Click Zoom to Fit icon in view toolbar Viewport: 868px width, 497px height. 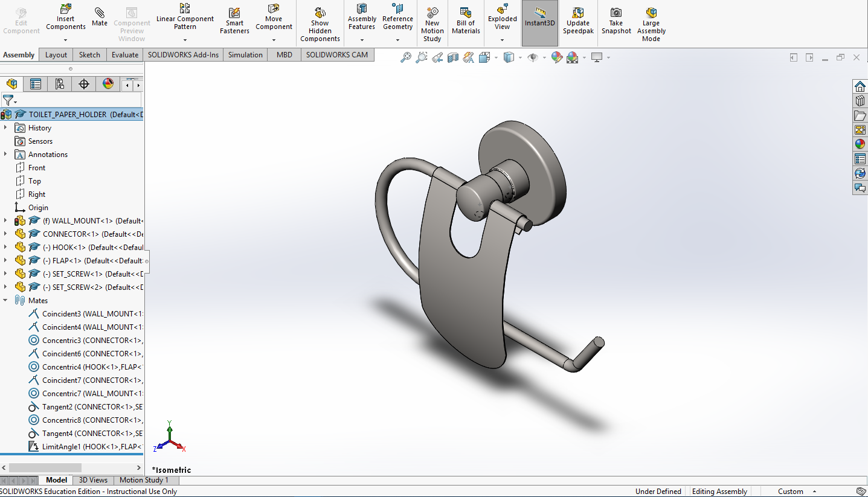click(x=406, y=57)
